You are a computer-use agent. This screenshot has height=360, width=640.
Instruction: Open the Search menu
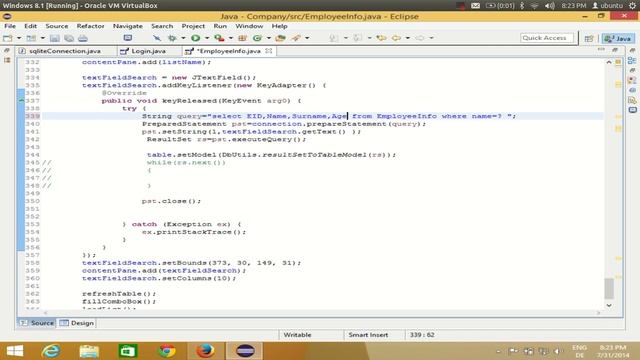tap(162, 26)
